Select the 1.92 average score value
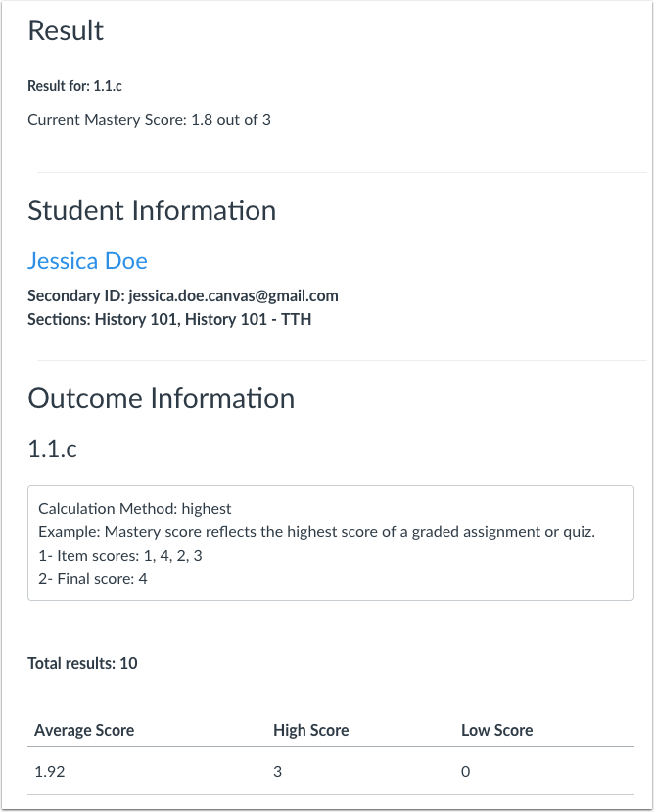 point(47,771)
